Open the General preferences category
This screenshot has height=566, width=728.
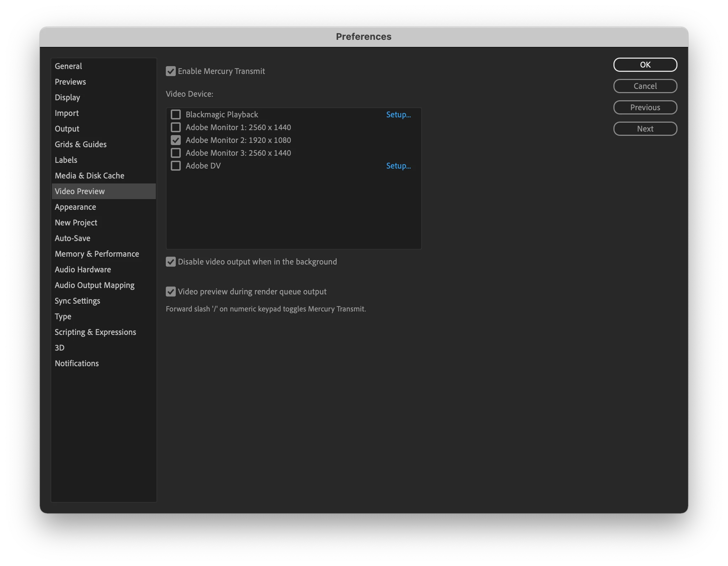68,66
